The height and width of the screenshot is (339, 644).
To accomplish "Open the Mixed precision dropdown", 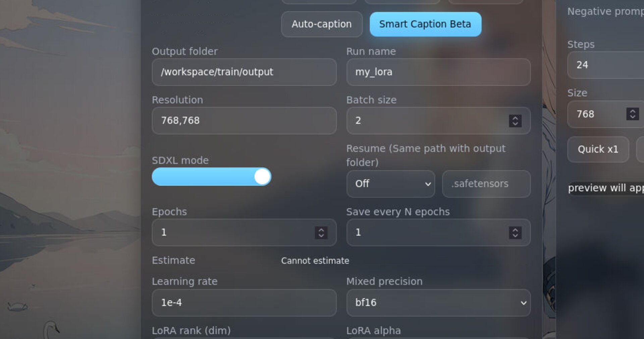I will 438,302.
